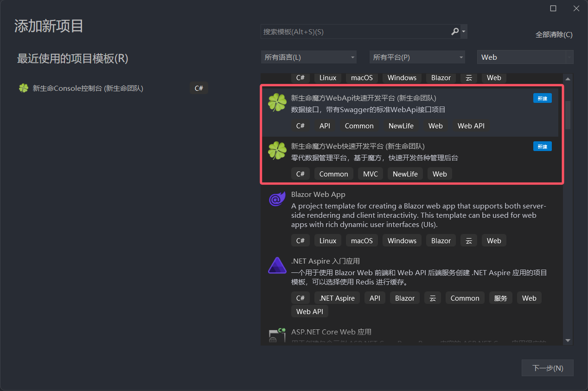The height and width of the screenshot is (391, 588).
Task: Open the 所有语言 language filter dropdown
Action: click(309, 57)
